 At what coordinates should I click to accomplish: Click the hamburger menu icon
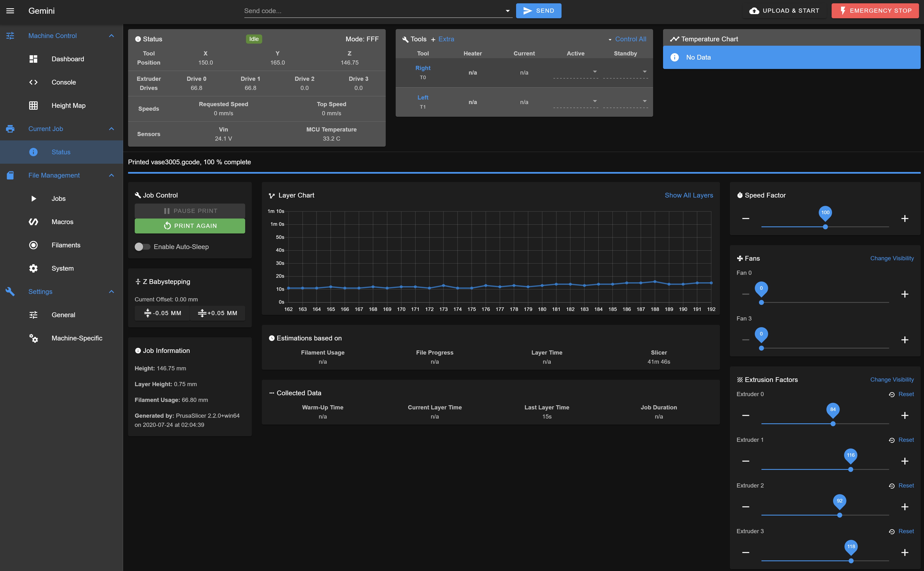pos(10,11)
